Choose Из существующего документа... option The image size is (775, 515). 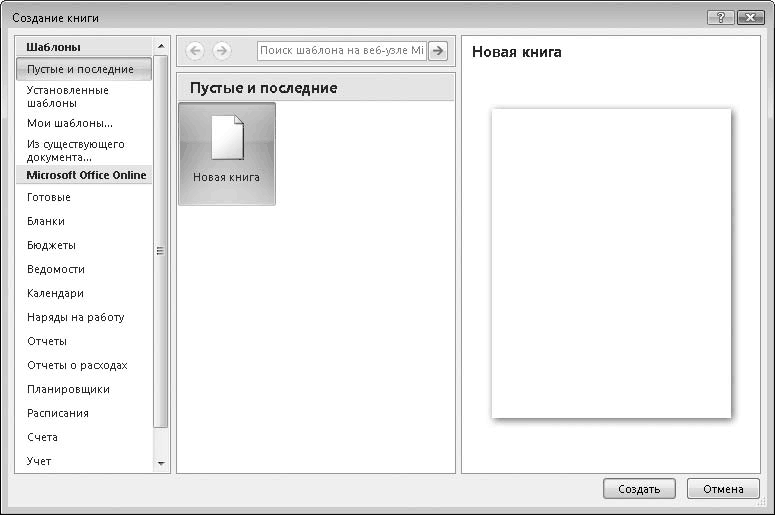coord(76,150)
